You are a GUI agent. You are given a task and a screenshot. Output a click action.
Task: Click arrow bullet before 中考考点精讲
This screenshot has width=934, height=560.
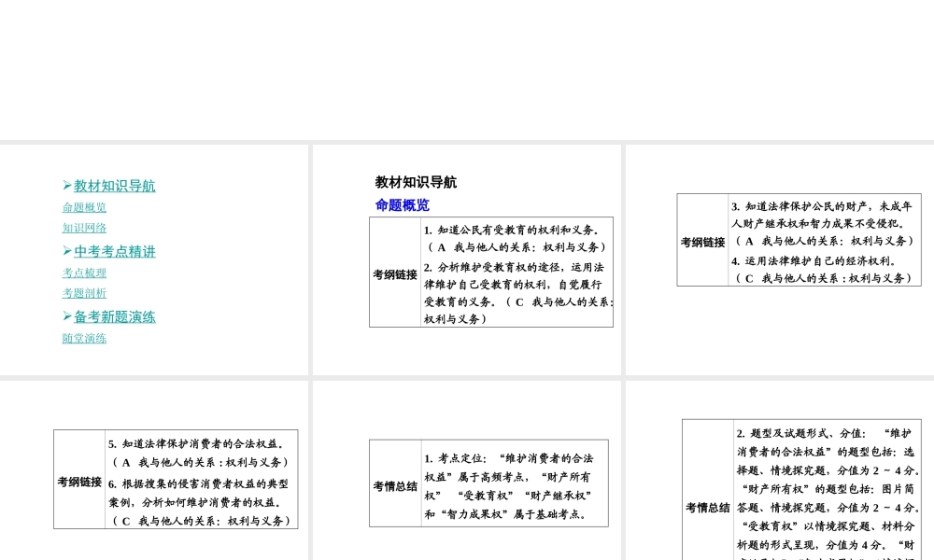pyautogui.click(x=67, y=251)
